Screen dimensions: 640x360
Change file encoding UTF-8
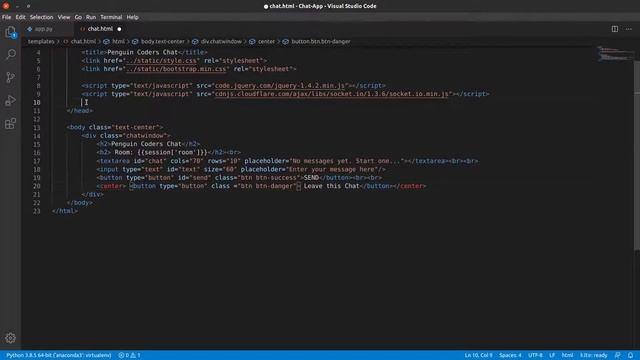point(536,355)
